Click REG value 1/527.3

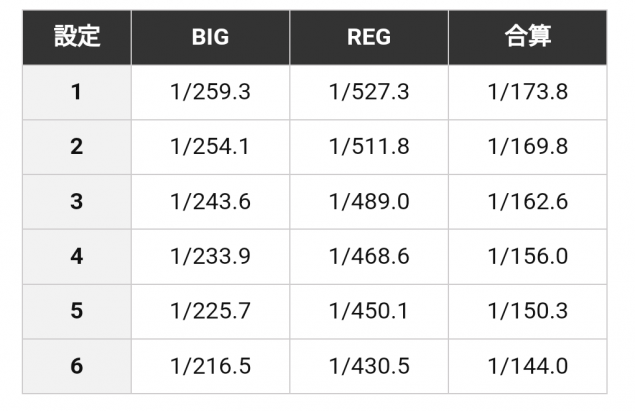click(x=369, y=93)
